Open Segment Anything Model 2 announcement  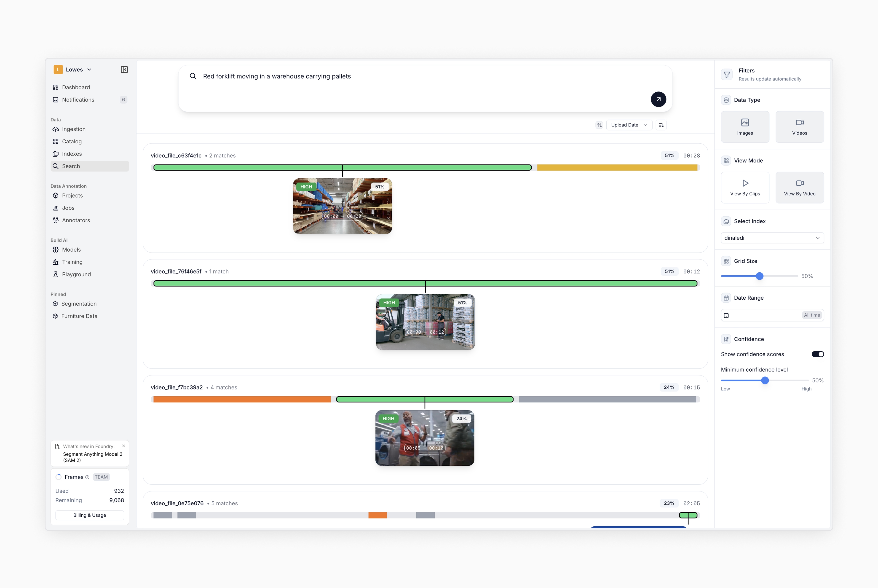(93, 457)
